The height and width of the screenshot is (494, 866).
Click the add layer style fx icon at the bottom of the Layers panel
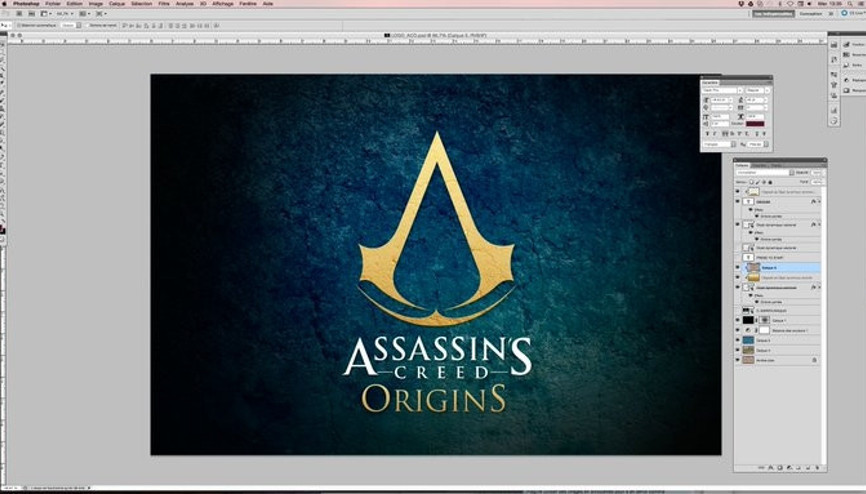770,468
